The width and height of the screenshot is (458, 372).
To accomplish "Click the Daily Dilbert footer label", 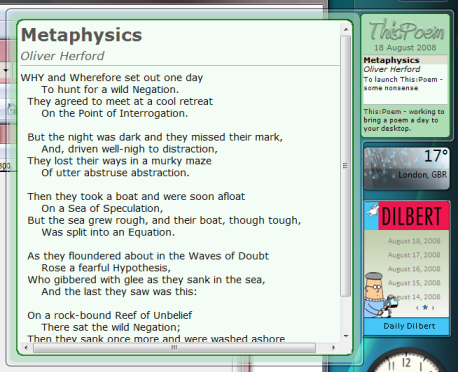I will [409, 326].
